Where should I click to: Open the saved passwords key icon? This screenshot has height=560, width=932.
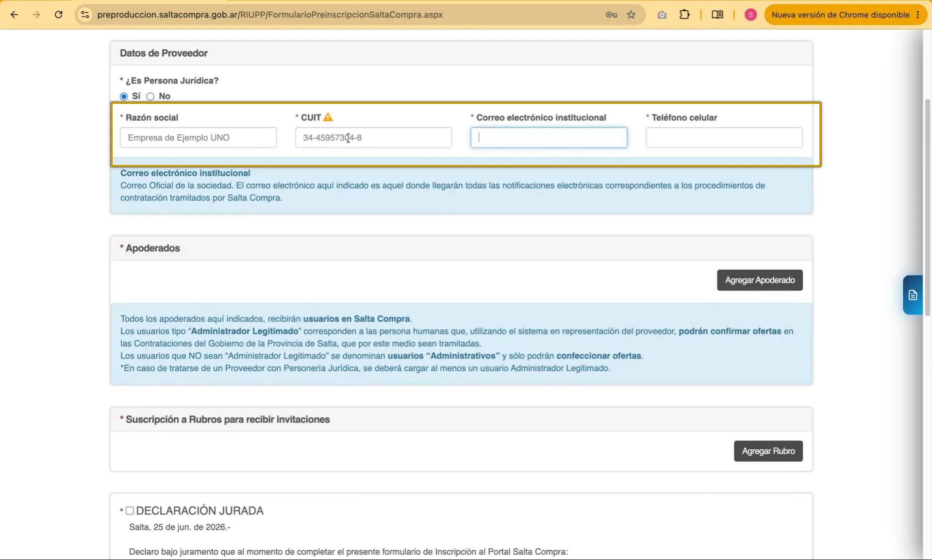(x=611, y=15)
